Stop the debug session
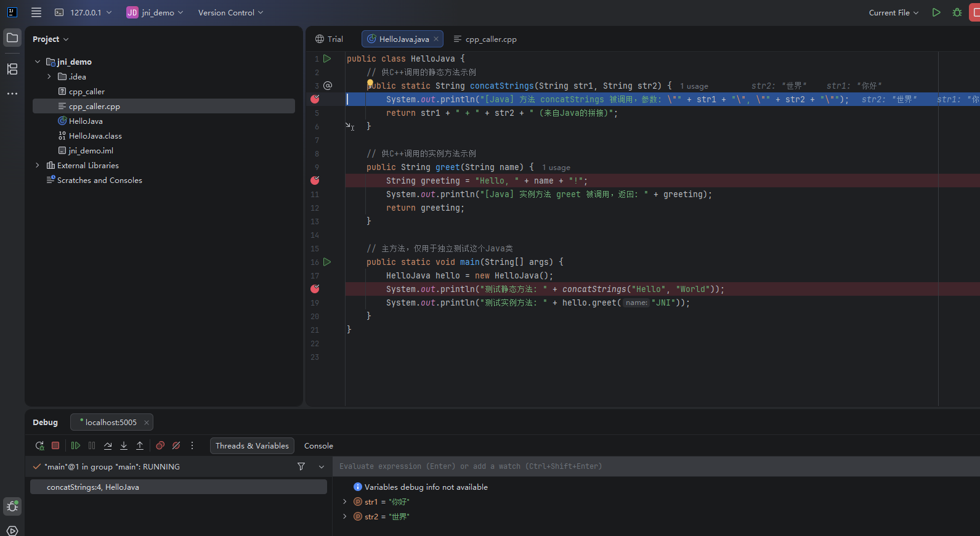 pos(55,445)
